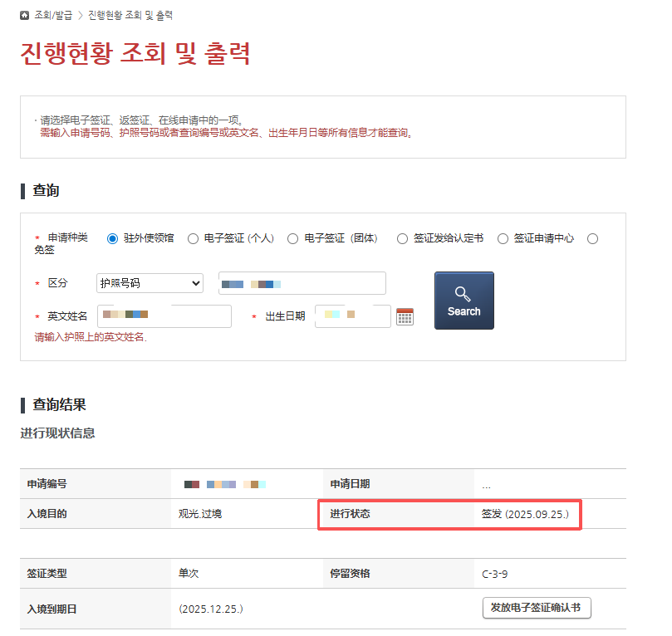Open the 조회/발급 breadcrumb link
672x636 pixels.
click(53, 15)
